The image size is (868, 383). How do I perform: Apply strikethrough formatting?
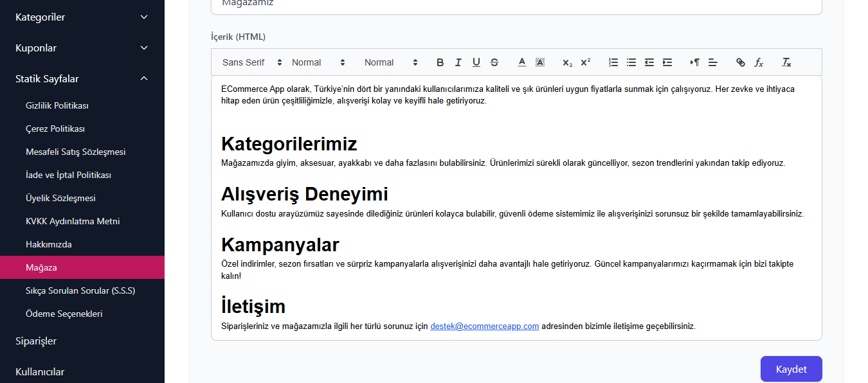[494, 62]
